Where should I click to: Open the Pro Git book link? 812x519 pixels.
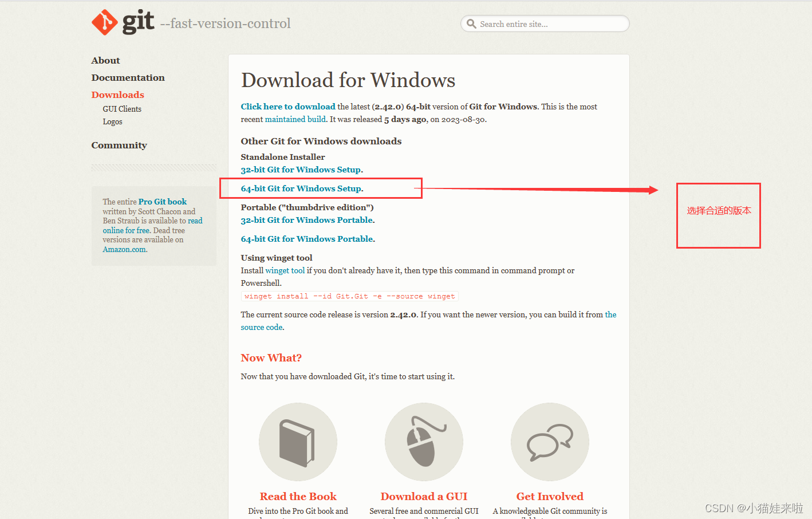click(163, 202)
